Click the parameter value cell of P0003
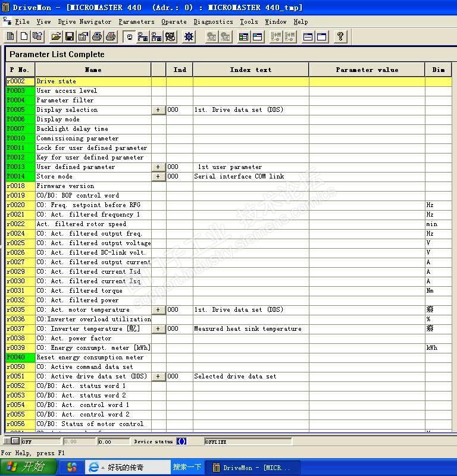Viewport: 457px width, 476px height. tap(367, 91)
